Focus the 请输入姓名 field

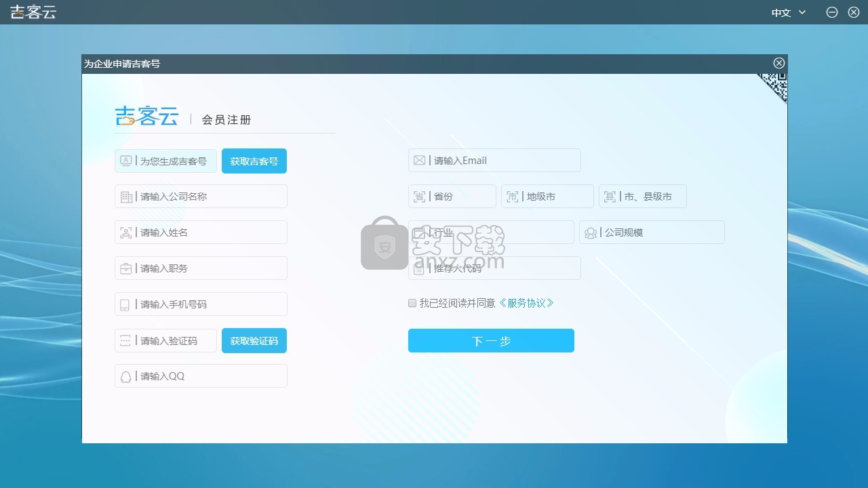[201, 232]
